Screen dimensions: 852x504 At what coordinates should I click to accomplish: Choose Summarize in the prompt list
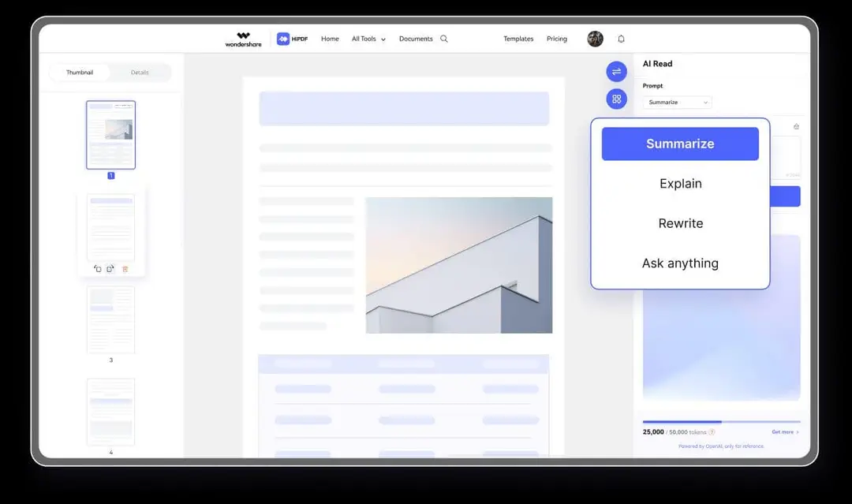tap(680, 144)
